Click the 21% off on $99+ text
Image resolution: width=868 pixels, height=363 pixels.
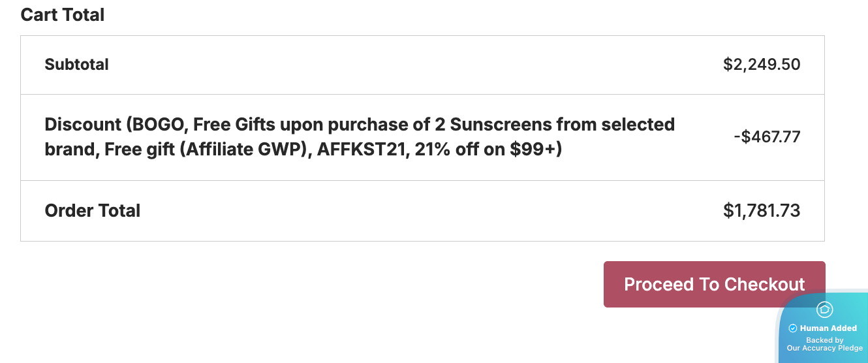point(484,150)
